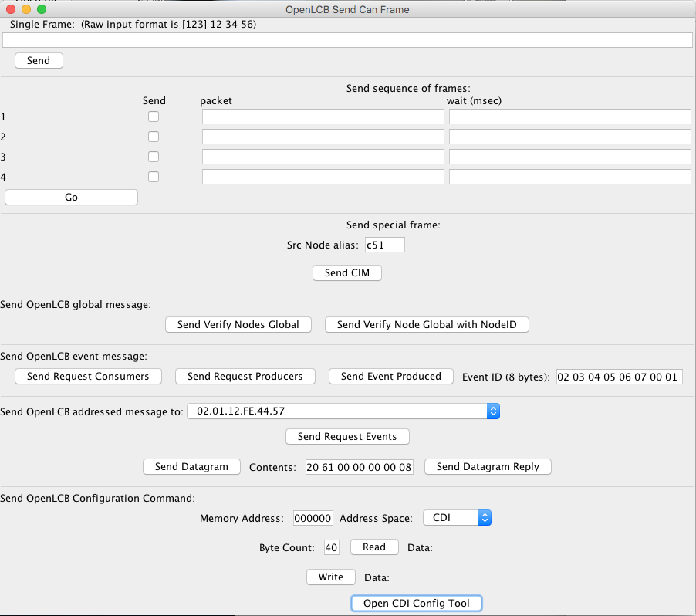Click Send Request Consumers button

88,376
